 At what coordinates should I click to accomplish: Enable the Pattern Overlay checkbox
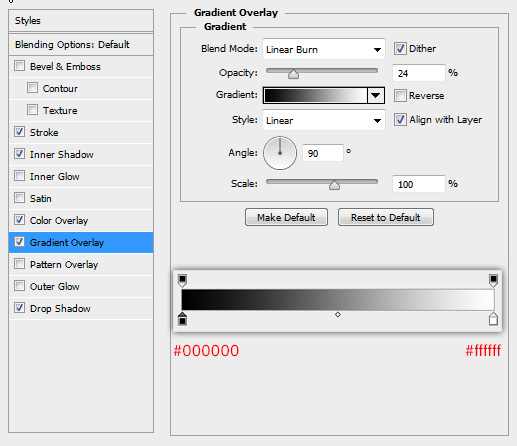(19, 264)
